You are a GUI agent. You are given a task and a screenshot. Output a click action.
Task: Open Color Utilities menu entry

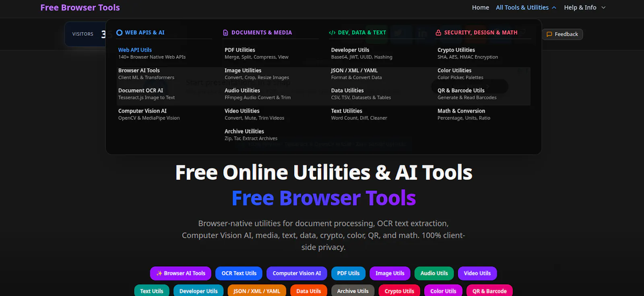(x=460, y=74)
